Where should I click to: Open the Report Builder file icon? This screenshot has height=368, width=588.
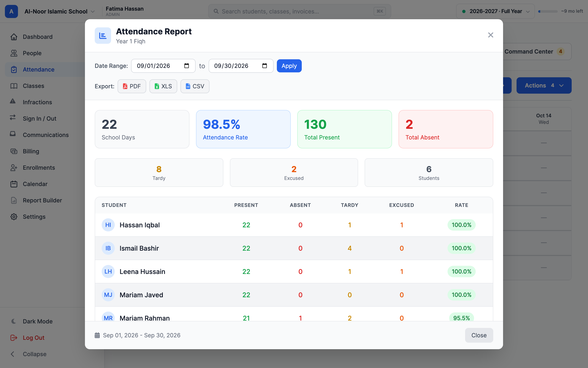tap(14, 200)
